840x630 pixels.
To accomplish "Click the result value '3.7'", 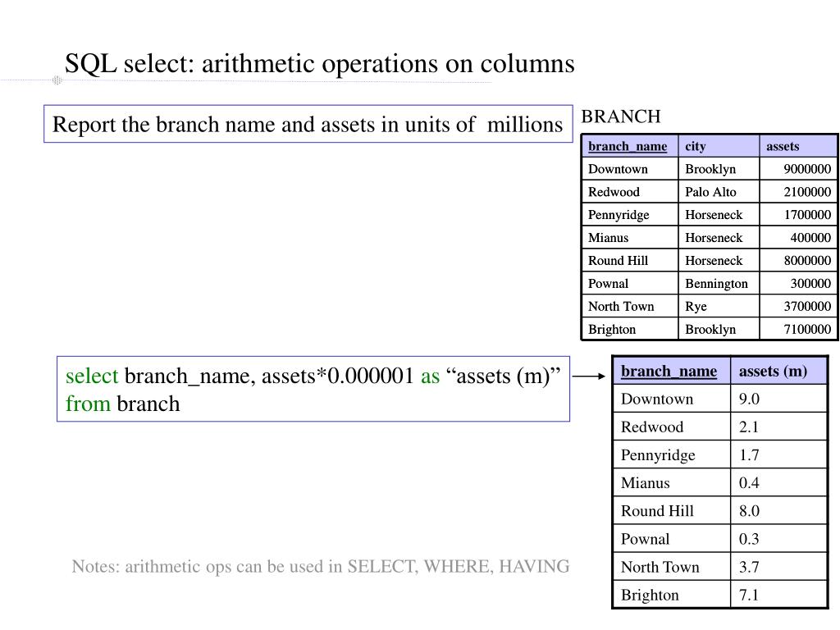I will pos(749,567).
